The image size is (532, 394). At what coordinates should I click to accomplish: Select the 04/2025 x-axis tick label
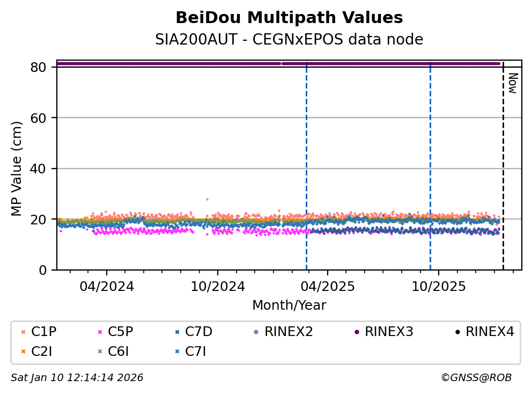(328, 287)
